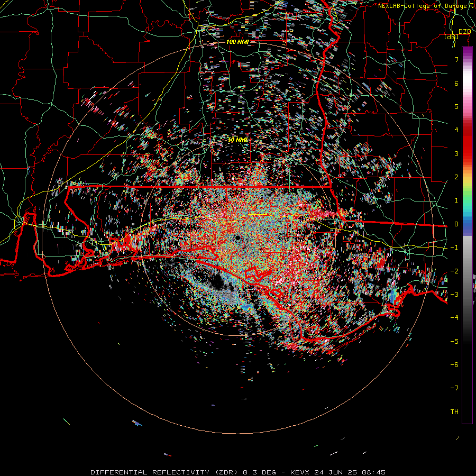The height and width of the screenshot is (476, 476).
Task: Click the positive 5 dB scale tick label
Action: click(x=456, y=106)
